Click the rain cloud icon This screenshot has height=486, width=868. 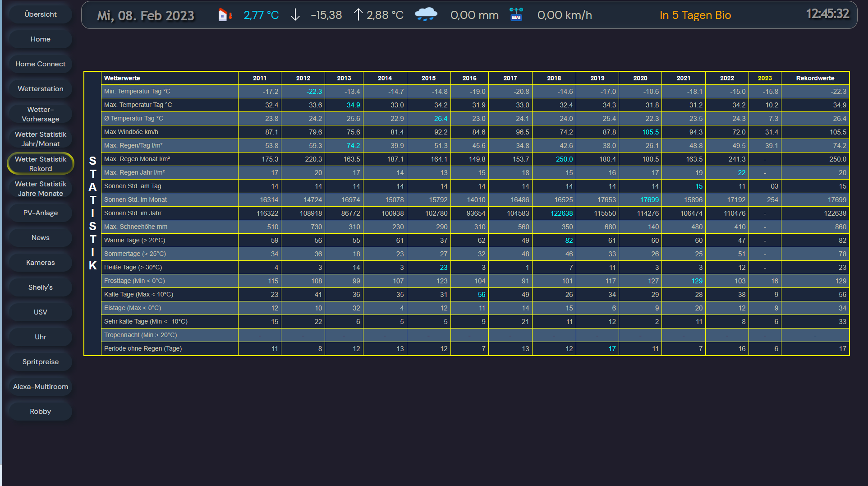point(426,14)
